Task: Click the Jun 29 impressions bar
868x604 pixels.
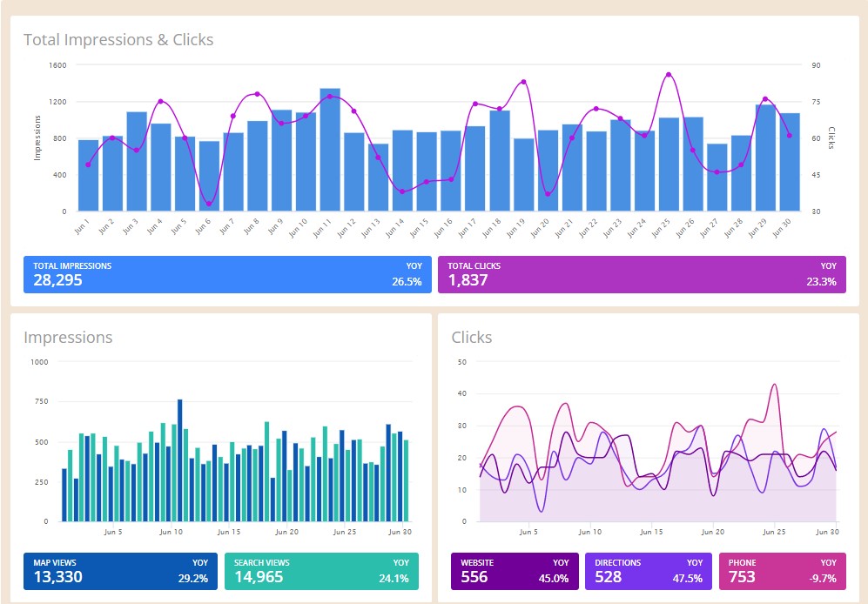Action: click(765, 158)
